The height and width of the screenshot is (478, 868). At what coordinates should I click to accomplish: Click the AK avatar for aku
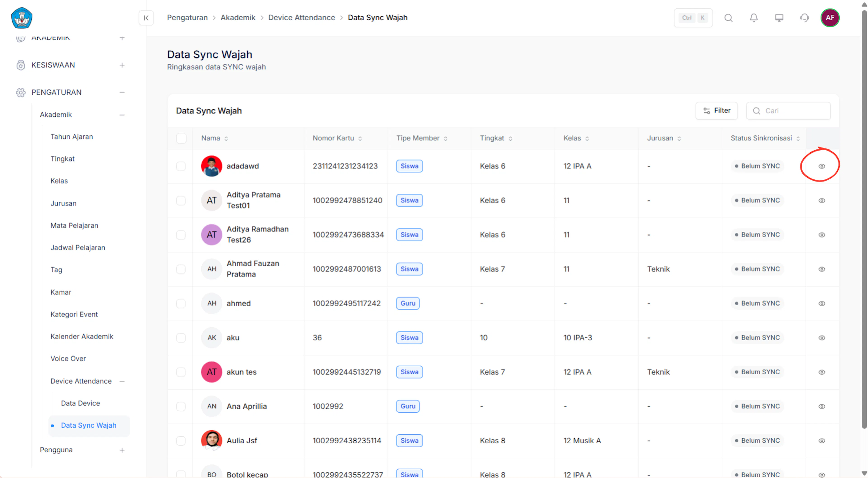[211, 337]
